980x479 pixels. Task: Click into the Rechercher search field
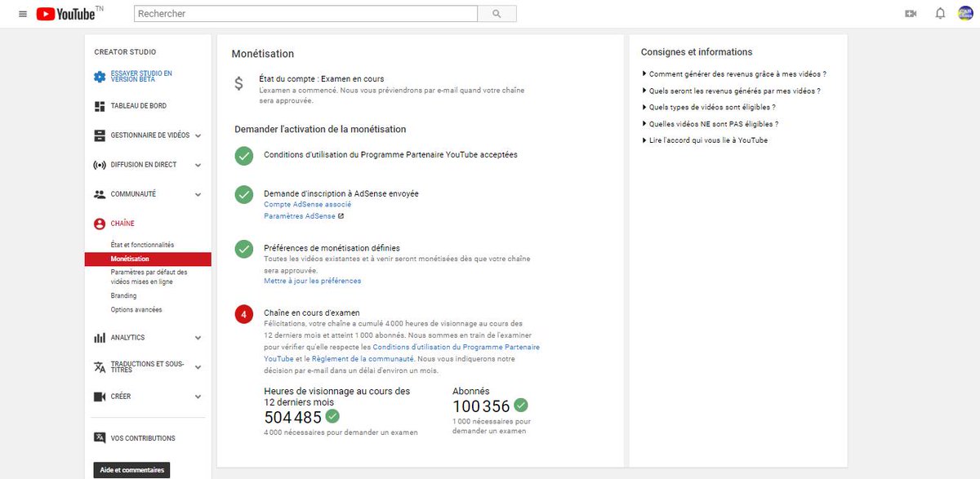(305, 14)
